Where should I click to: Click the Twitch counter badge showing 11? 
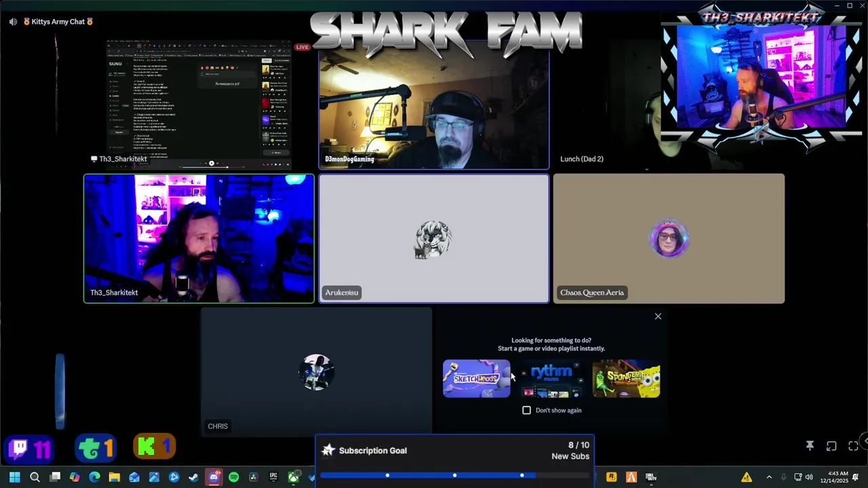click(x=29, y=448)
